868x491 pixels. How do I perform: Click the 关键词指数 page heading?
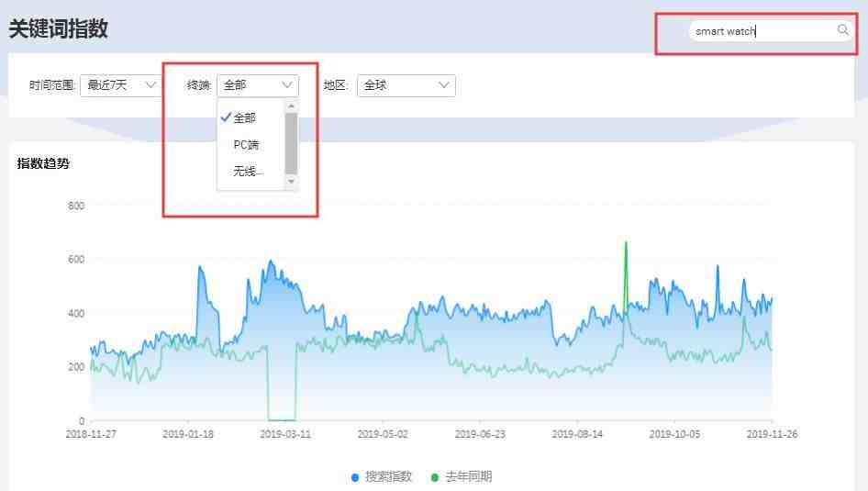pos(59,28)
